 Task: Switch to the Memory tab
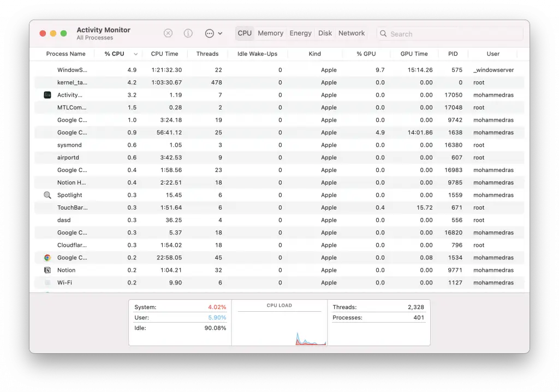click(x=271, y=33)
